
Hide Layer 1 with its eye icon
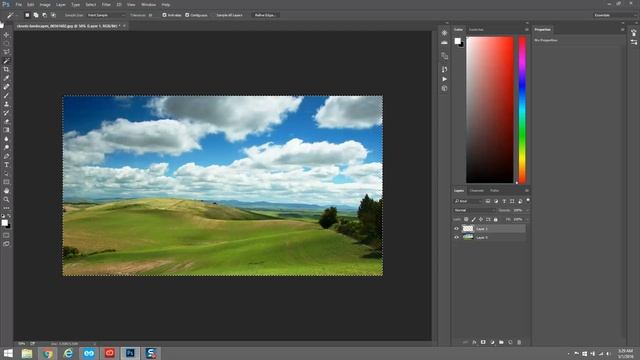tap(456, 229)
